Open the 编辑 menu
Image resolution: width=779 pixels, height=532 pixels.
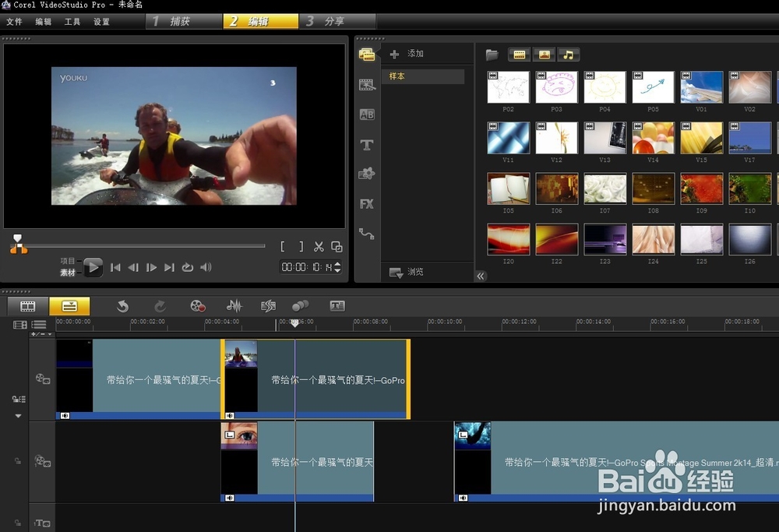coord(43,22)
